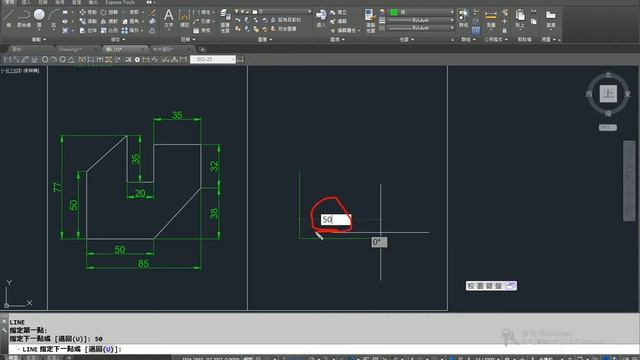Expand the Layers (圖層) panel

[x=265, y=40]
